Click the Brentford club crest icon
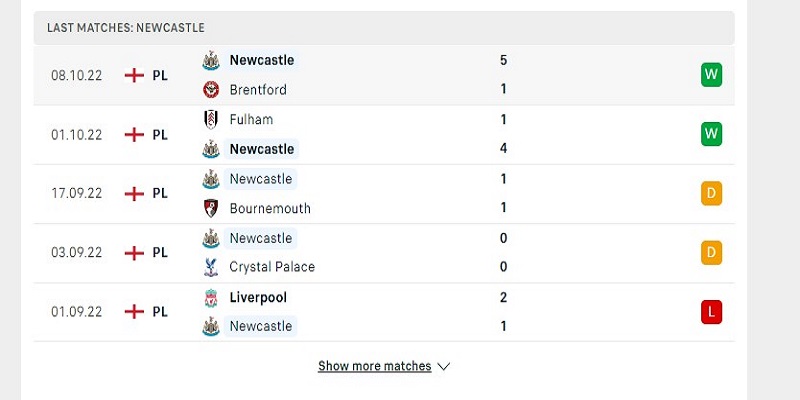The image size is (800, 400). tap(211, 90)
